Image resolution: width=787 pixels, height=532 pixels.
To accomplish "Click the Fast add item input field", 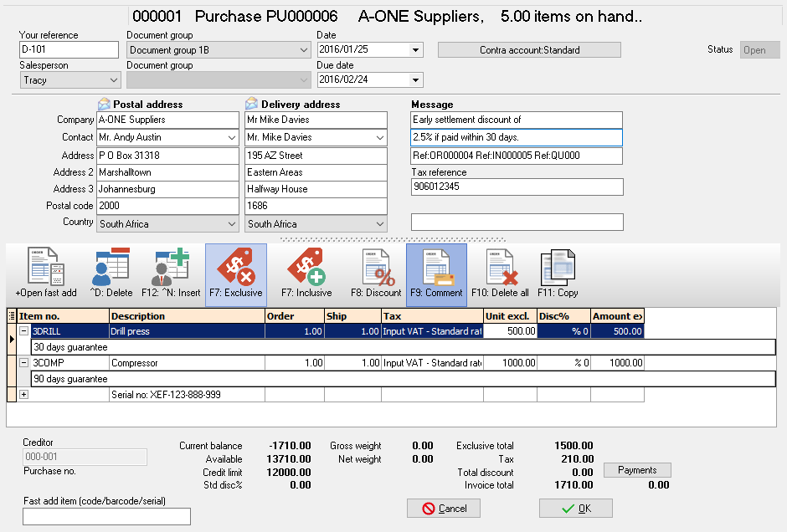I will [x=106, y=516].
